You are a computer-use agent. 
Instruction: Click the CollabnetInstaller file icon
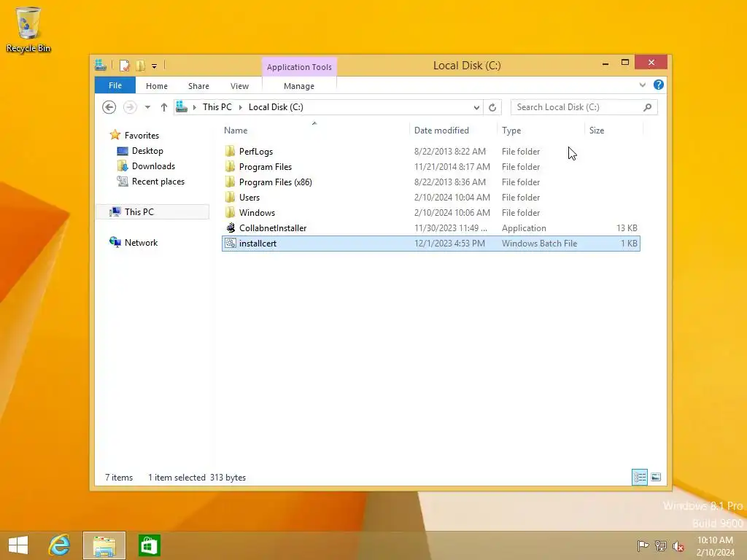231,227
